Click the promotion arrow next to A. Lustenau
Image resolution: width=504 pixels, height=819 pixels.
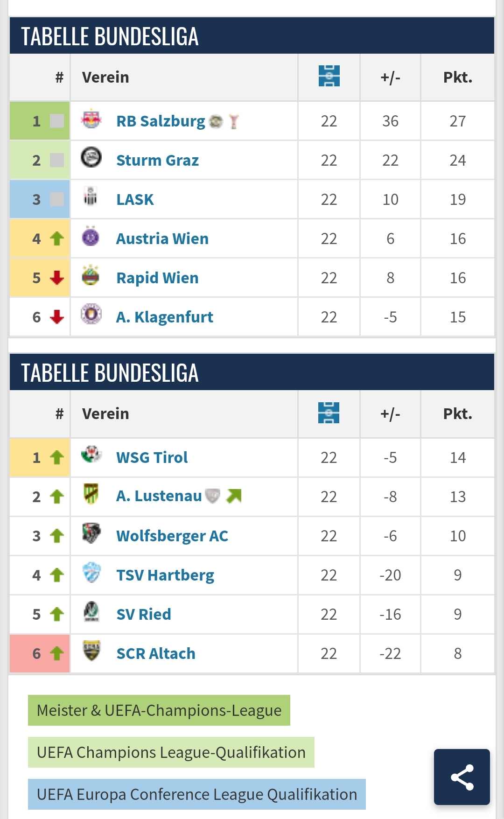234,496
